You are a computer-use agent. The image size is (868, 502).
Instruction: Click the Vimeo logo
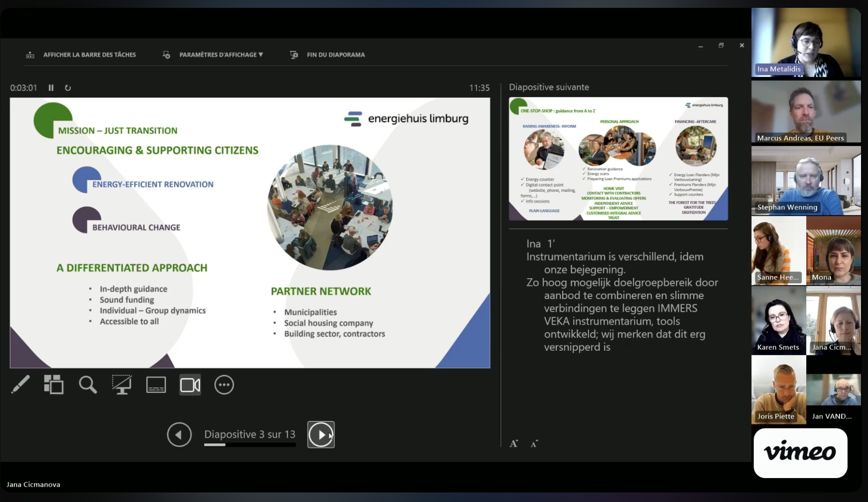coord(800,453)
